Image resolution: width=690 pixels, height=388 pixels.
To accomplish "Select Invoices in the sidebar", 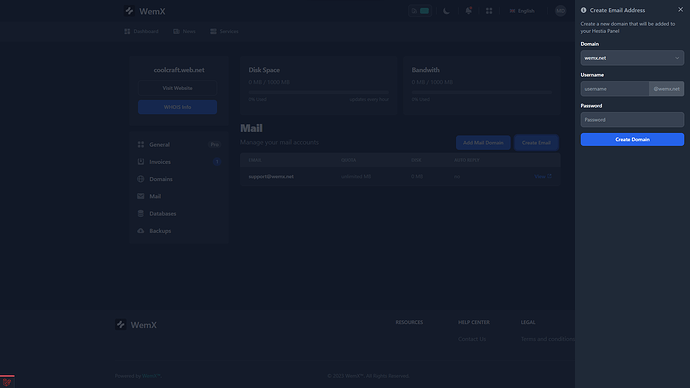I will click(x=179, y=162).
